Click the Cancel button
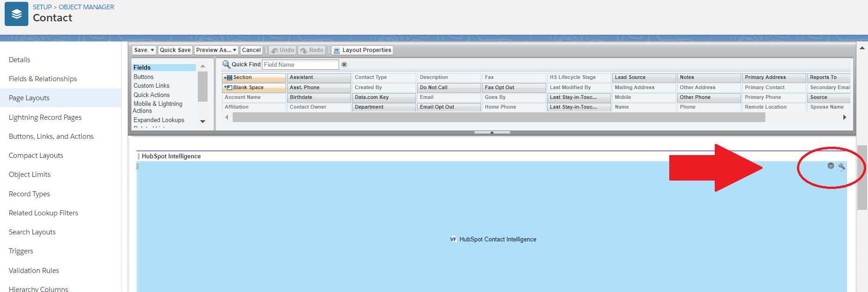The image size is (868, 292). tap(251, 50)
